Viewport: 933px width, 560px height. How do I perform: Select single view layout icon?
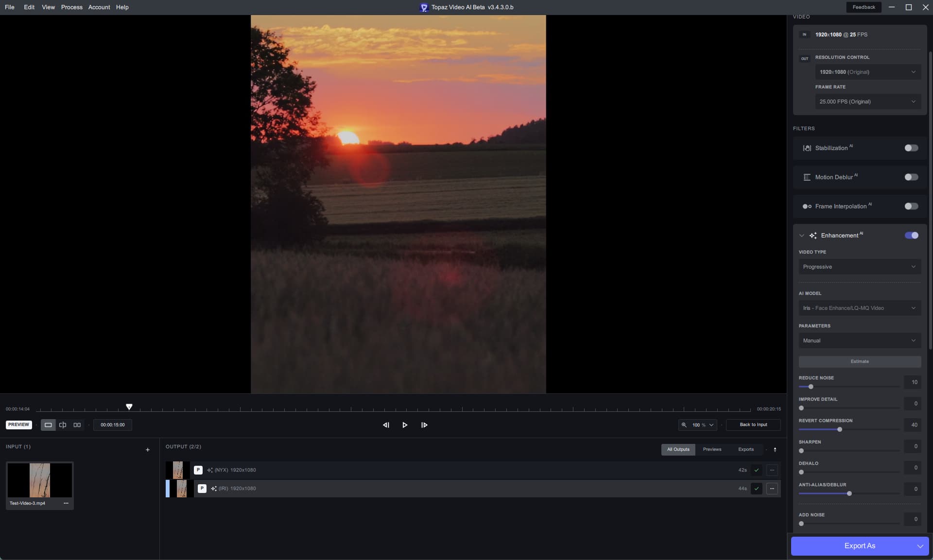(x=48, y=425)
